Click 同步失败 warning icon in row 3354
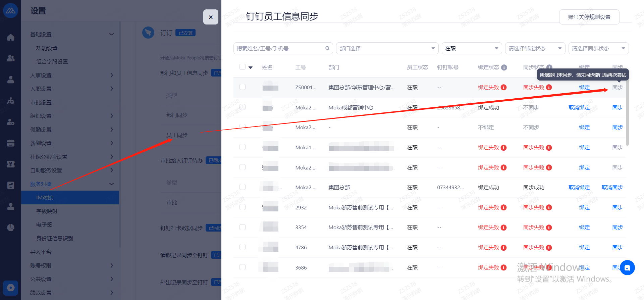 549,228
